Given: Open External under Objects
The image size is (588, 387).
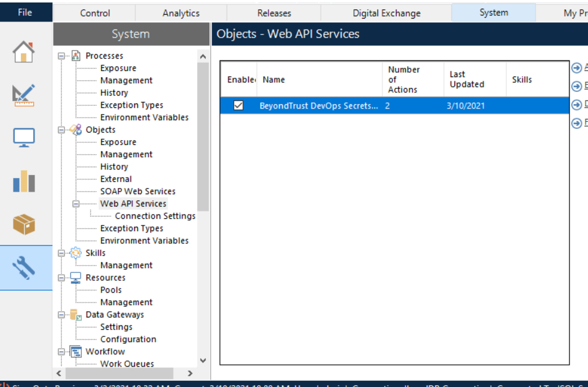Looking at the screenshot, I should click(116, 179).
